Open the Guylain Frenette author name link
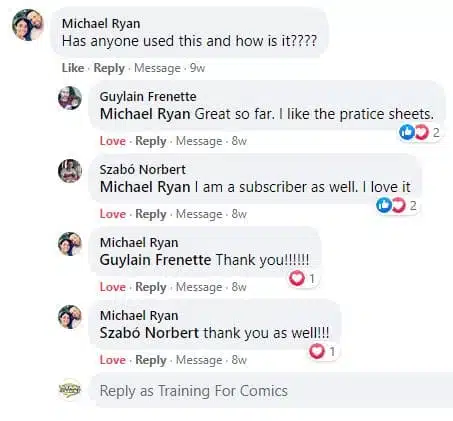The height and width of the screenshot is (421, 453). pos(148,97)
